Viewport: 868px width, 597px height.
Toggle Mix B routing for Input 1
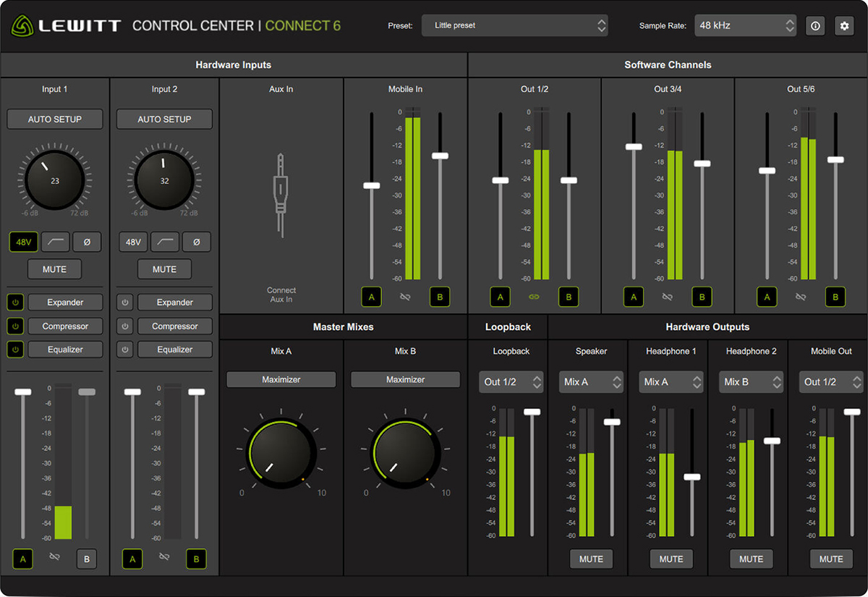tap(87, 559)
